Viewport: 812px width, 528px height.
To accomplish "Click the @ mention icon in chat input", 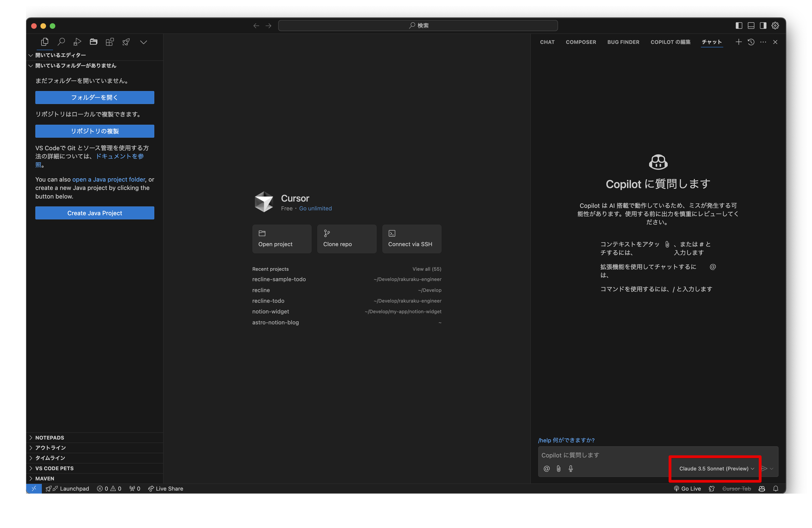I will click(x=547, y=469).
